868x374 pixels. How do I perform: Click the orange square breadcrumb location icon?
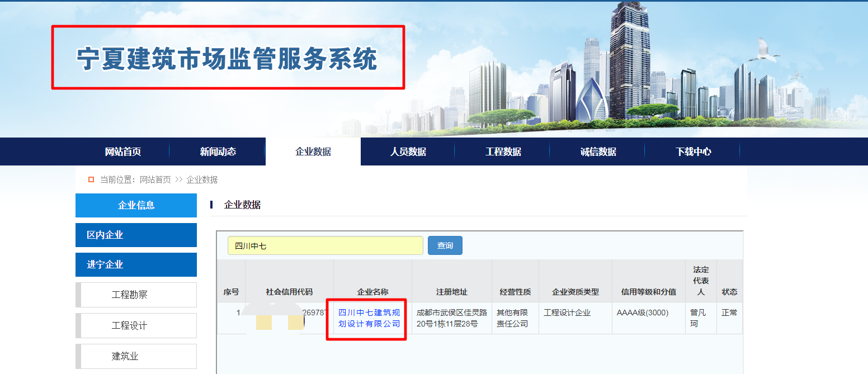point(91,179)
